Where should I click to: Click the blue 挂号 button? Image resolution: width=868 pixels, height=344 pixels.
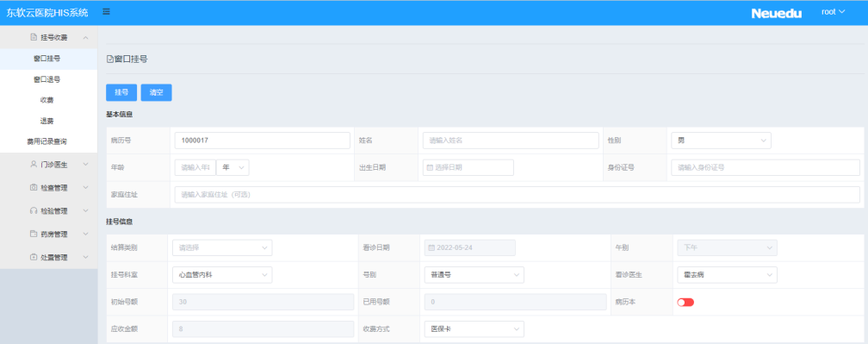[x=121, y=92]
